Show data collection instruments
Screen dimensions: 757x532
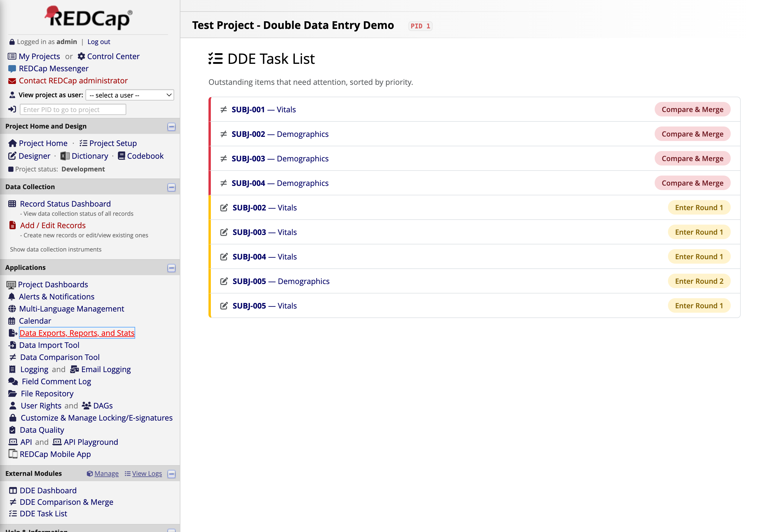[56, 249]
